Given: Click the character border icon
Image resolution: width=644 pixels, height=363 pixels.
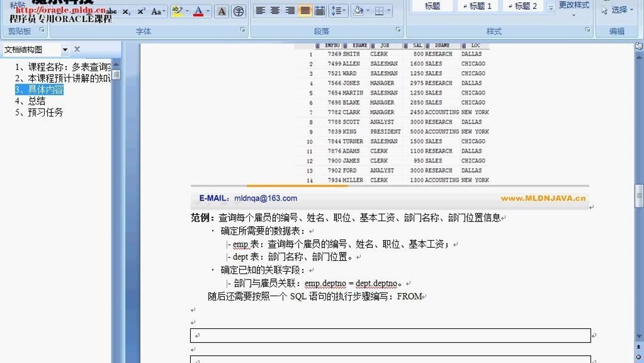Looking at the screenshot, I should pos(221,11).
